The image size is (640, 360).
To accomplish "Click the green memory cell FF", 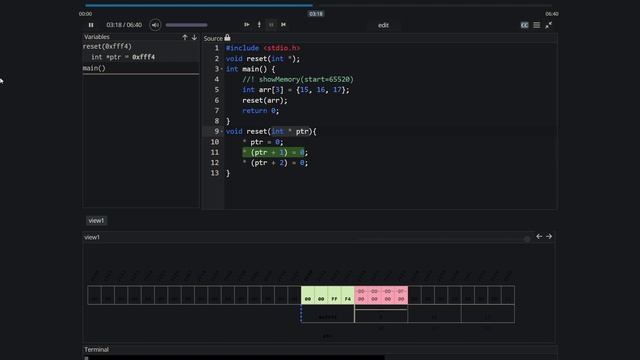I will point(334,296).
